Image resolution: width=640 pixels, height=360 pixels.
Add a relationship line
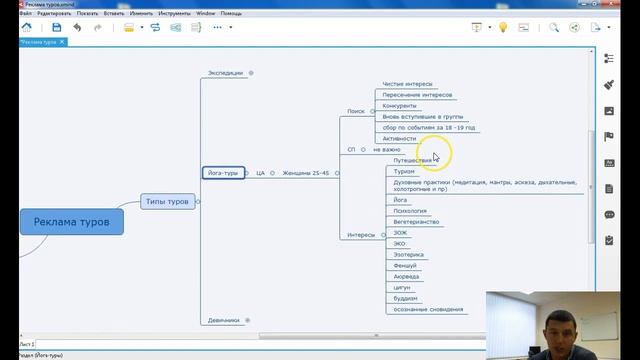click(156, 27)
